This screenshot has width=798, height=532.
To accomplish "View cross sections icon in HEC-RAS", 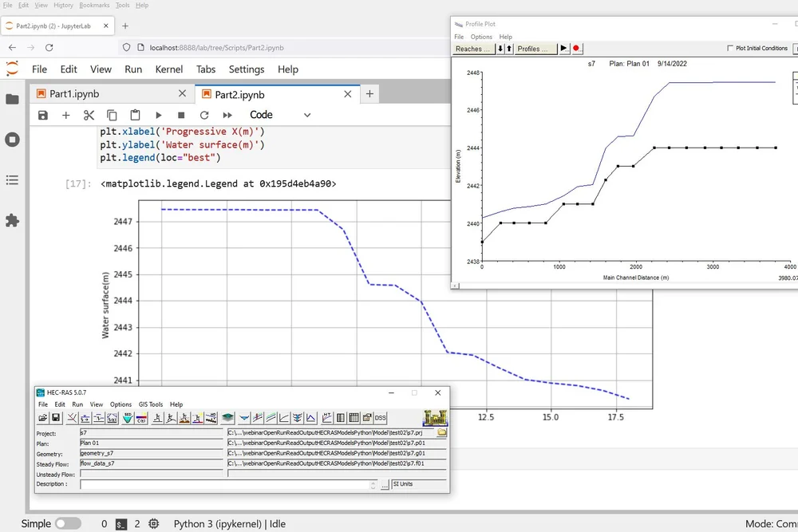I will click(x=244, y=418).
